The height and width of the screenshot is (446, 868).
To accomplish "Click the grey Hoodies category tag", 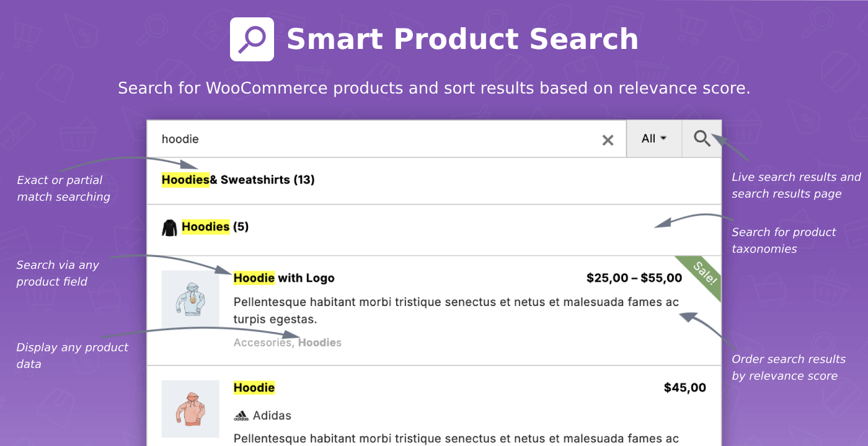I will (320, 343).
